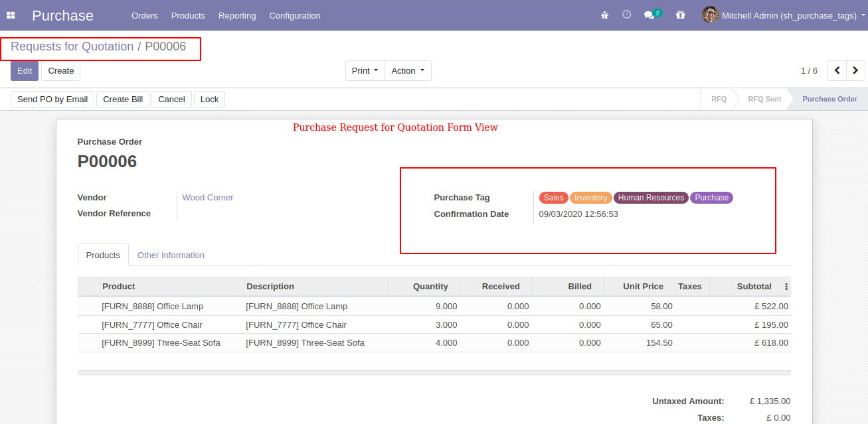Open optional columns kebab icon in table header
The image size is (868, 424).
pos(786,287)
